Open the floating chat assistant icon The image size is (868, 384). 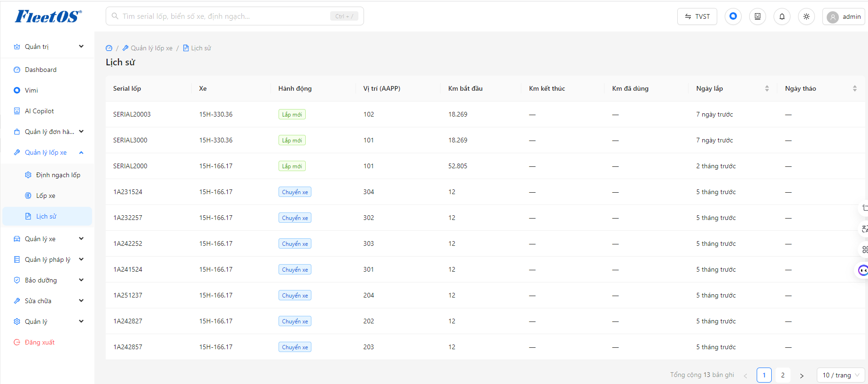tap(863, 270)
